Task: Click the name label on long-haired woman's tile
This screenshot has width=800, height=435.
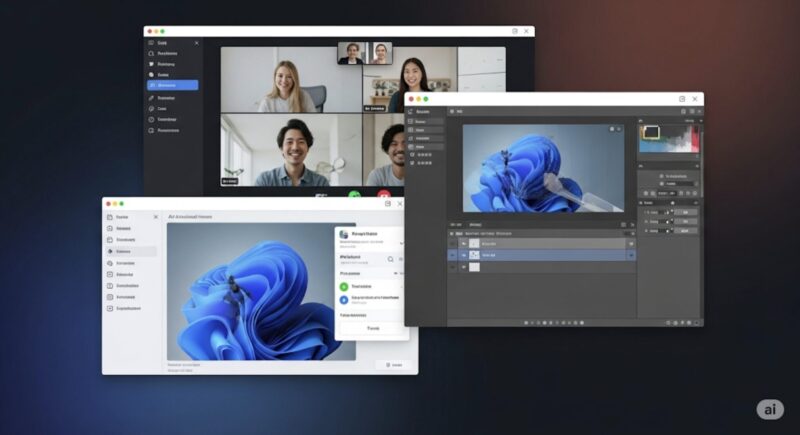Action: click(374, 109)
